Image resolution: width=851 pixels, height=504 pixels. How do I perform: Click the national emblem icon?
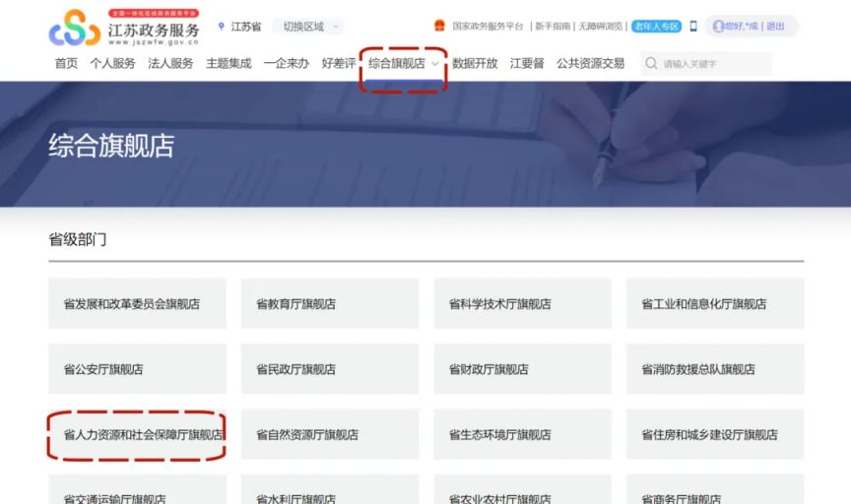pyautogui.click(x=439, y=27)
